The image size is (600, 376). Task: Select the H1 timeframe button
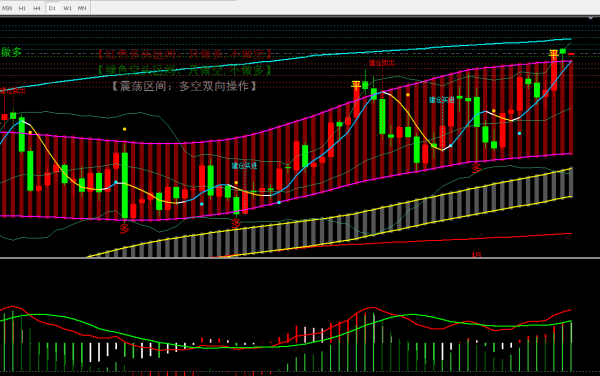(22, 8)
